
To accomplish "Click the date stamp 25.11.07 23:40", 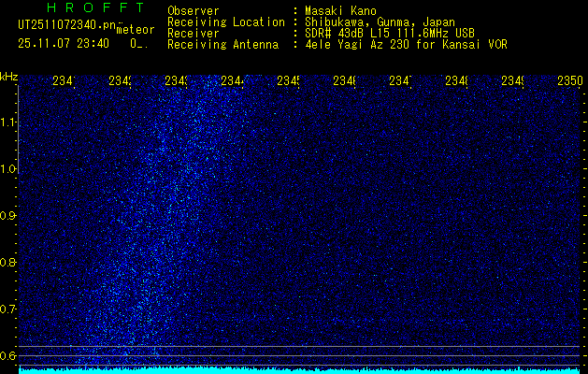I will coord(64,44).
